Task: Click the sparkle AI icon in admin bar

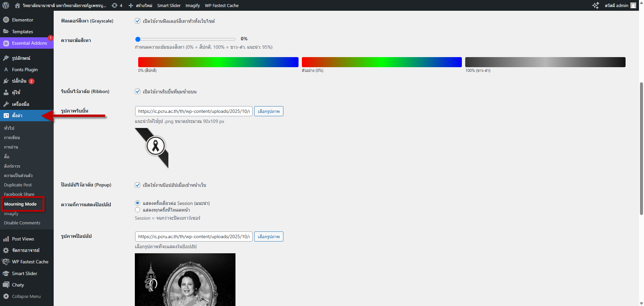Action: tap(595, 5)
